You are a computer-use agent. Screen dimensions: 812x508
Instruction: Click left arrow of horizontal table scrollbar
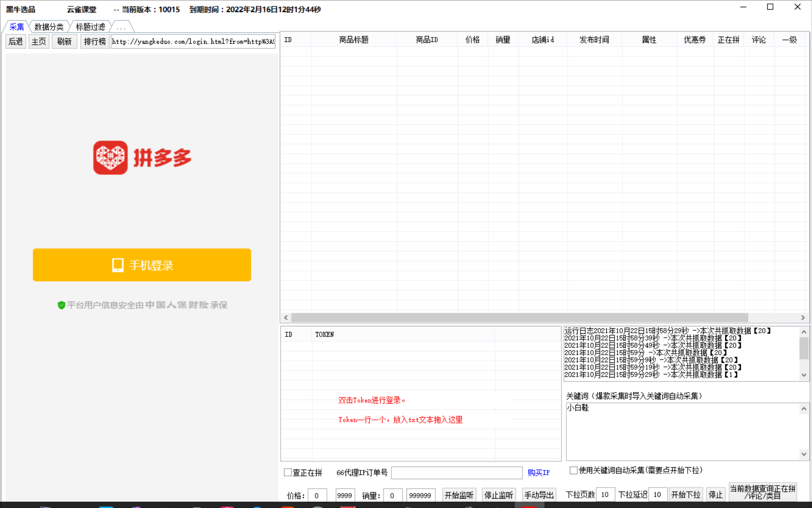coord(286,318)
